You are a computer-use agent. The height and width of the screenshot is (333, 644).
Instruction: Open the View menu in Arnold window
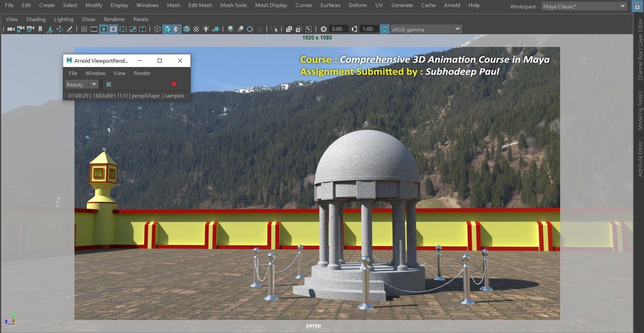(x=119, y=73)
